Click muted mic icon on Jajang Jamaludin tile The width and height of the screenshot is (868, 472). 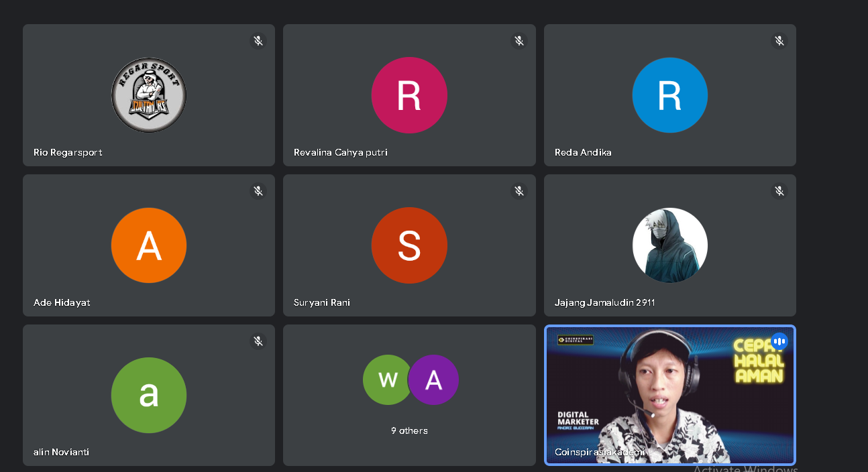(x=779, y=191)
